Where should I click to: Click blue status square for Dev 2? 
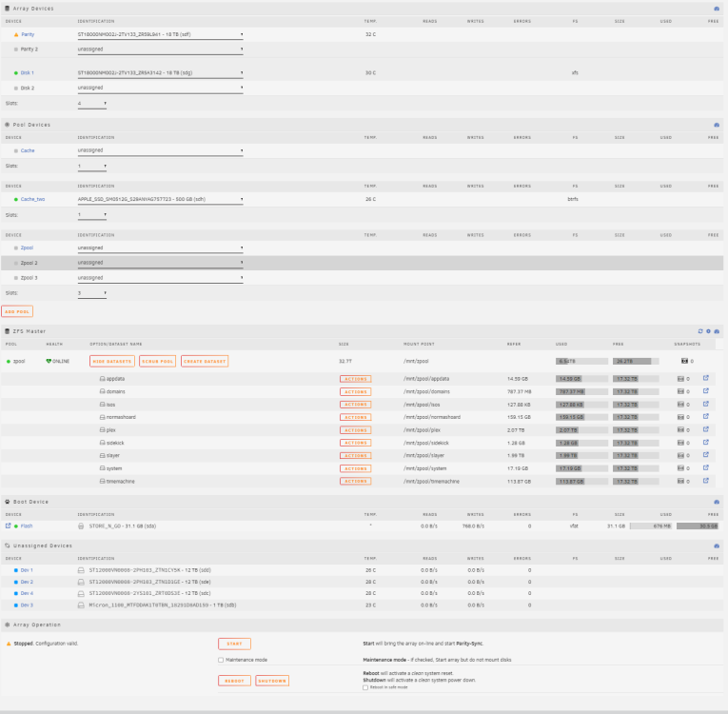pos(16,582)
